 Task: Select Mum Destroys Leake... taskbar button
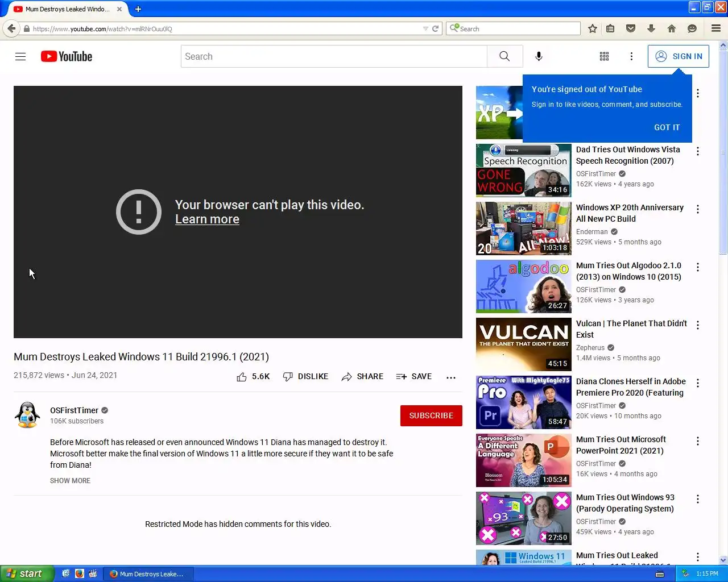coord(148,574)
